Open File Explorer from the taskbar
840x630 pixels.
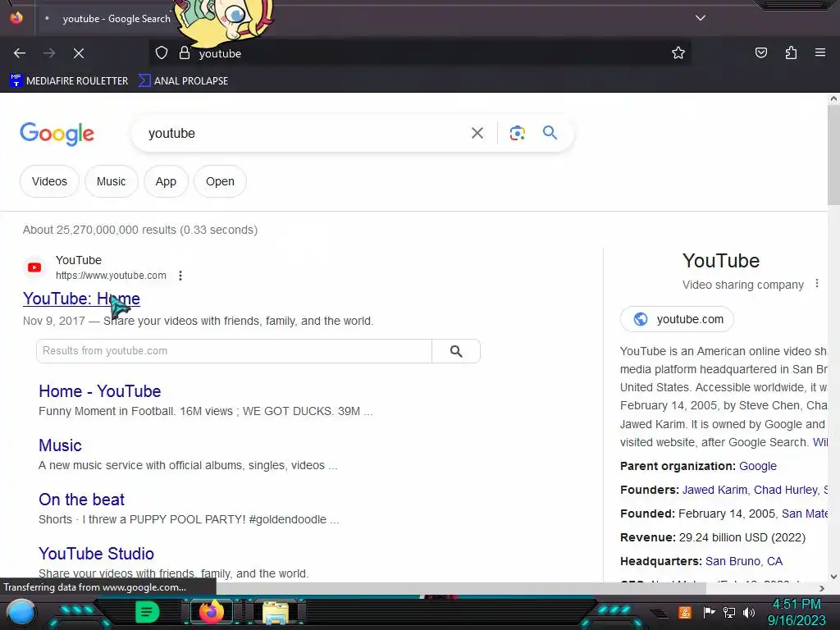[276, 612]
